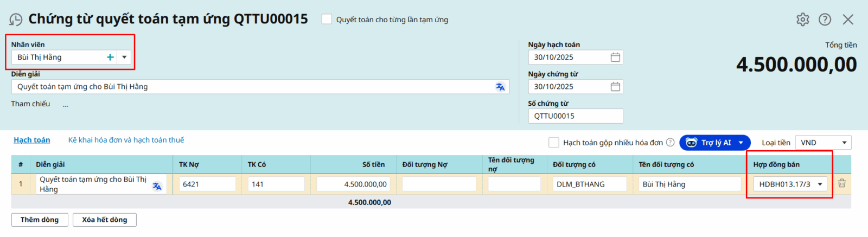Expand Hợp đồng bán HDBH013.17/3 dropdown
868x237 pixels.
[x=820, y=184]
